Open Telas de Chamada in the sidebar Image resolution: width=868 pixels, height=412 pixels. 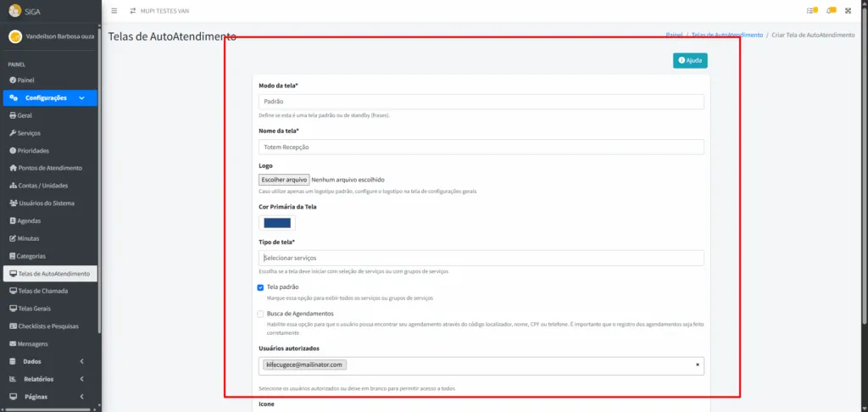point(42,291)
